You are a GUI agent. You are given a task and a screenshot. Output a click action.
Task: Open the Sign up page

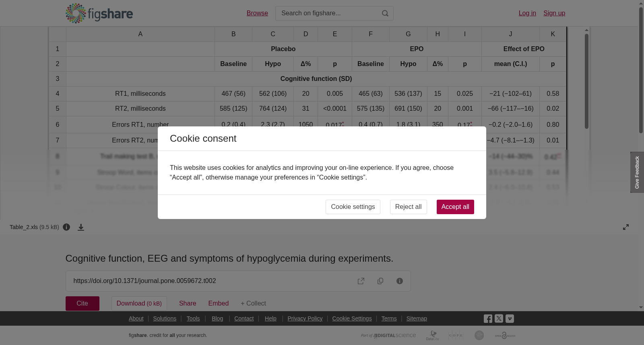pyautogui.click(x=554, y=13)
